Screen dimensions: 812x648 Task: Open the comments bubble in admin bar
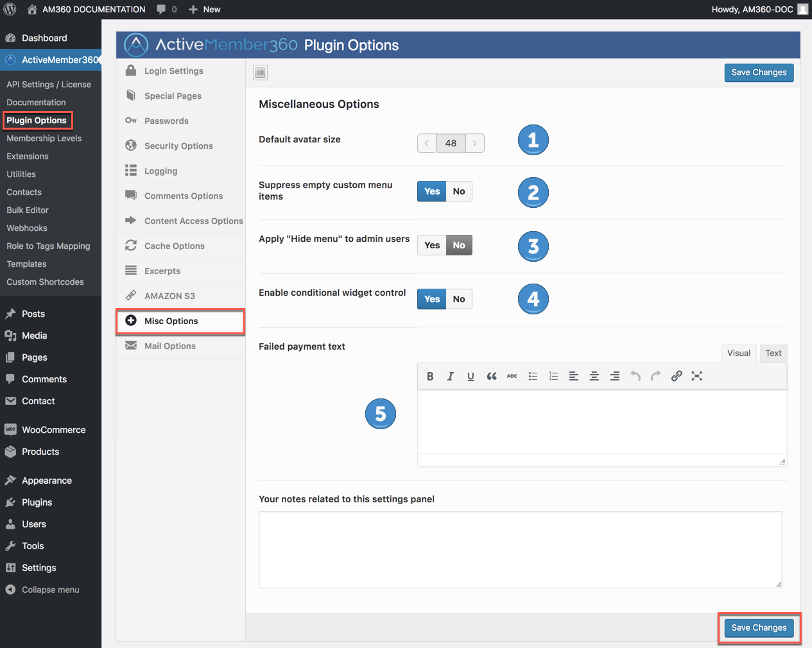[x=161, y=10]
